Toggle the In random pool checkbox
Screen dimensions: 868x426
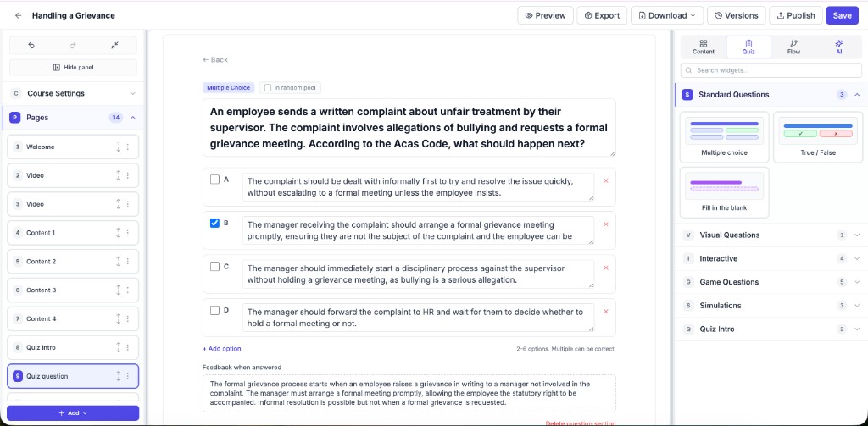tap(268, 87)
